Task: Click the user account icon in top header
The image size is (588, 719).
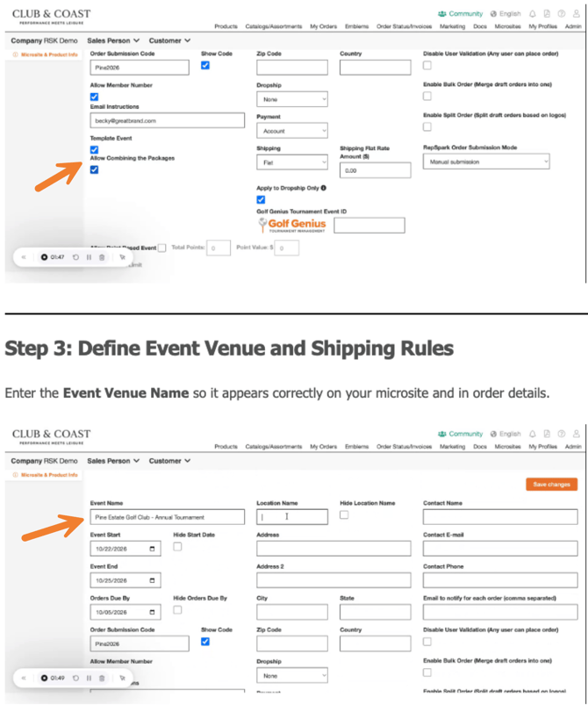Action: (575, 14)
